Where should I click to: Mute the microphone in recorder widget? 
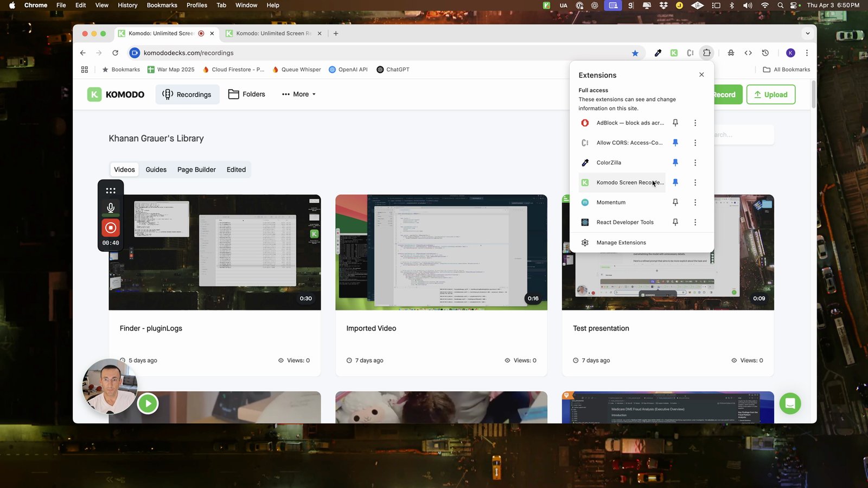(111, 208)
